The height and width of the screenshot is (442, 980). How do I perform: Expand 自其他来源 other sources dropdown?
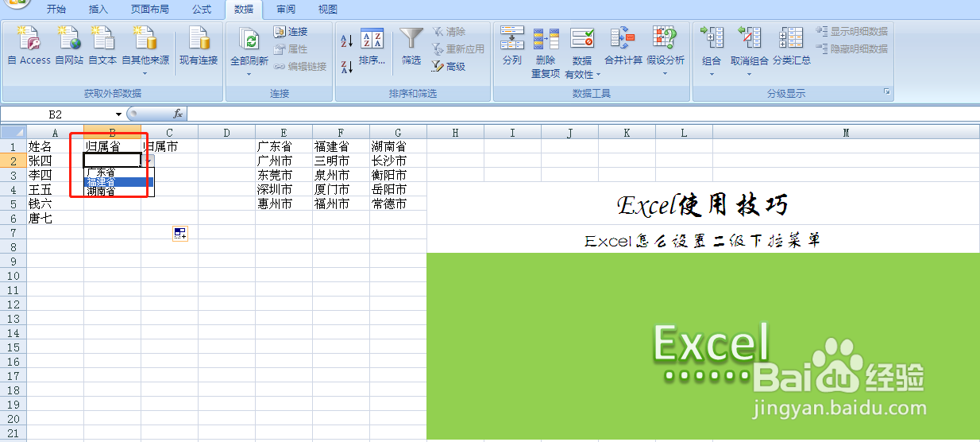(x=145, y=72)
